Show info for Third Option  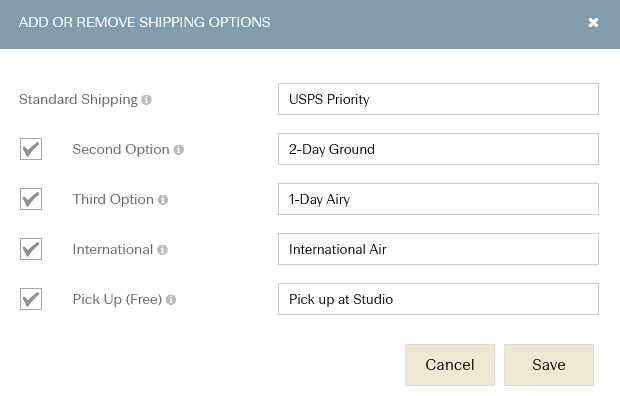click(x=163, y=200)
